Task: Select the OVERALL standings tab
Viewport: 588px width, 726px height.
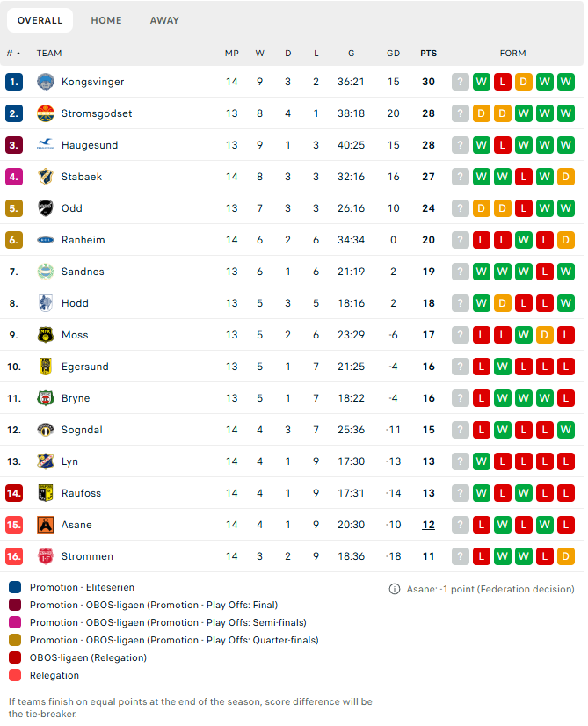Action: (x=40, y=20)
